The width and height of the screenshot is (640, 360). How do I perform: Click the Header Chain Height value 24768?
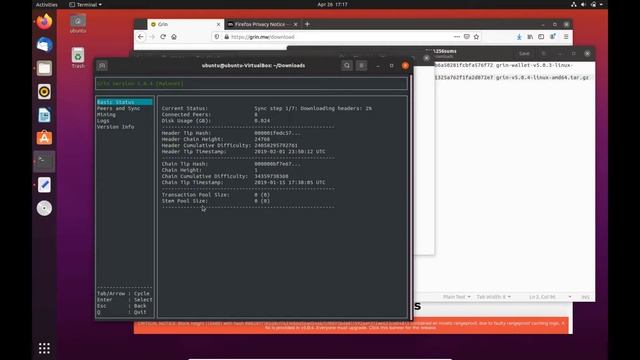click(x=262, y=139)
